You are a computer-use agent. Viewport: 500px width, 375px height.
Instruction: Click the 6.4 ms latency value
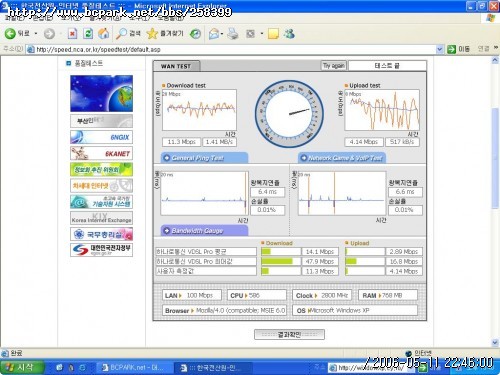(x=267, y=192)
